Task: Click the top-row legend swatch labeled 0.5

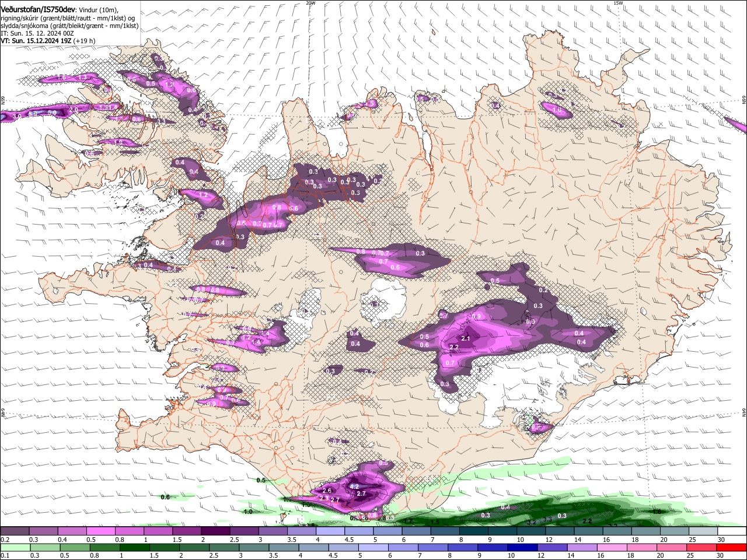Action: (100, 531)
